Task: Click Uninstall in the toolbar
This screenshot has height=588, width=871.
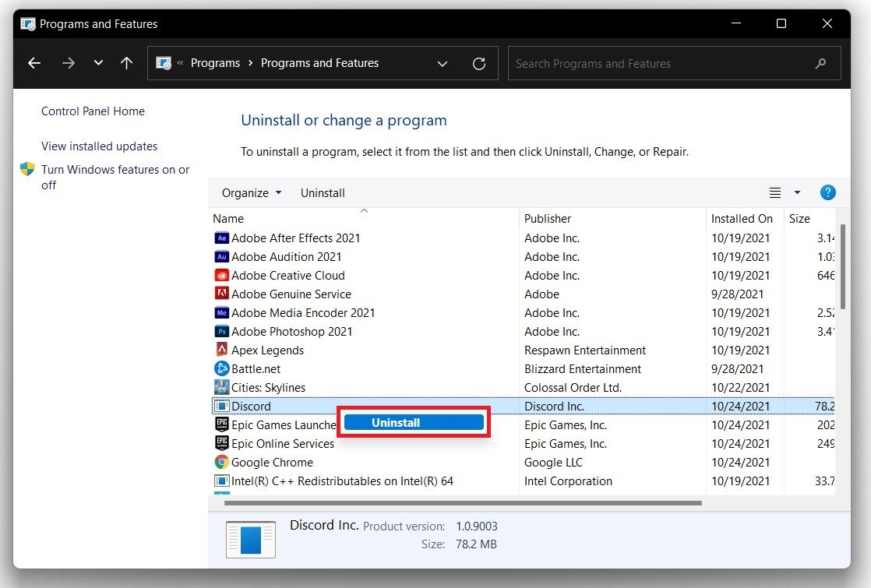Action: point(323,193)
